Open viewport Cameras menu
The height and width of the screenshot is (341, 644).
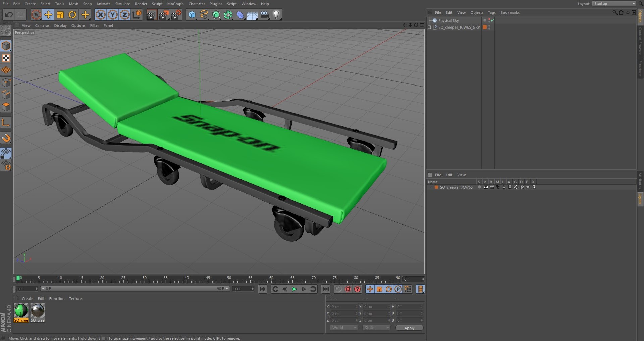(42, 25)
